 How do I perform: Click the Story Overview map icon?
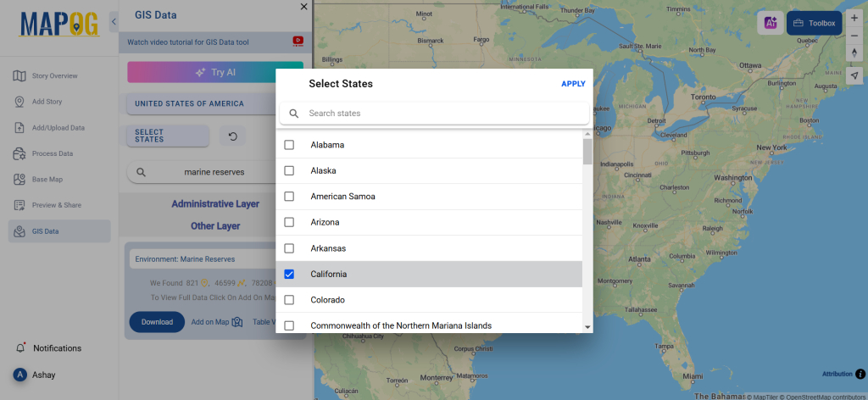pyautogui.click(x=19, y=75)
